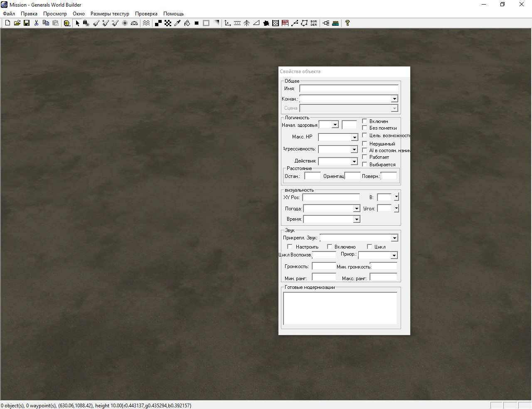Pick the black stepped-squares texture tool

[158, 23]
